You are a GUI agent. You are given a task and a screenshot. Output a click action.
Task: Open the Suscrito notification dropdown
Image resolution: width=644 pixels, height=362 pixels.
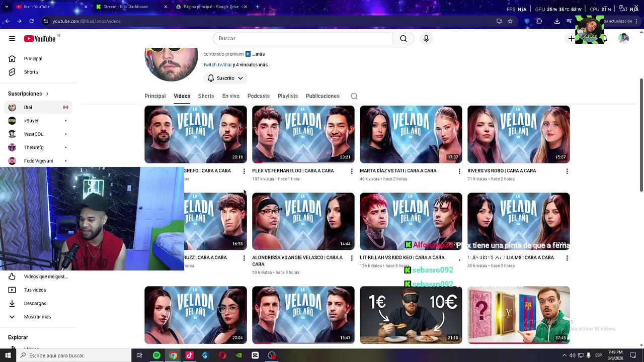225,78
